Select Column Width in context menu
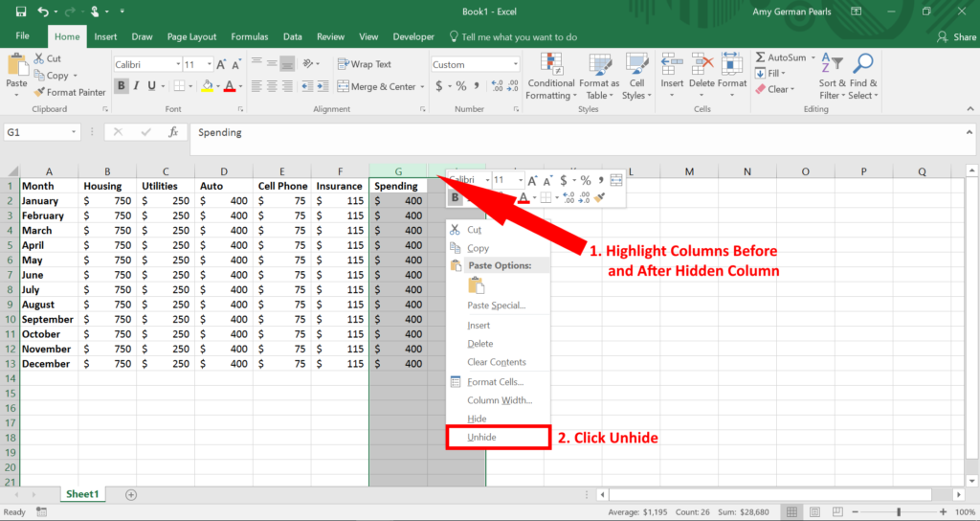The width and height of the screenshot is (980, 521). 499,400
